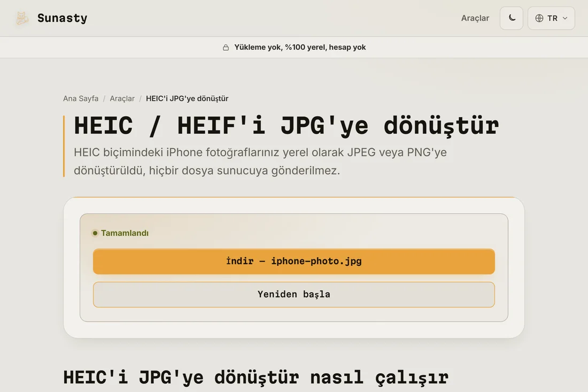588x392 pixels.
Task: Expand the TR language dropdown
Action: click(x=551, y=18)
